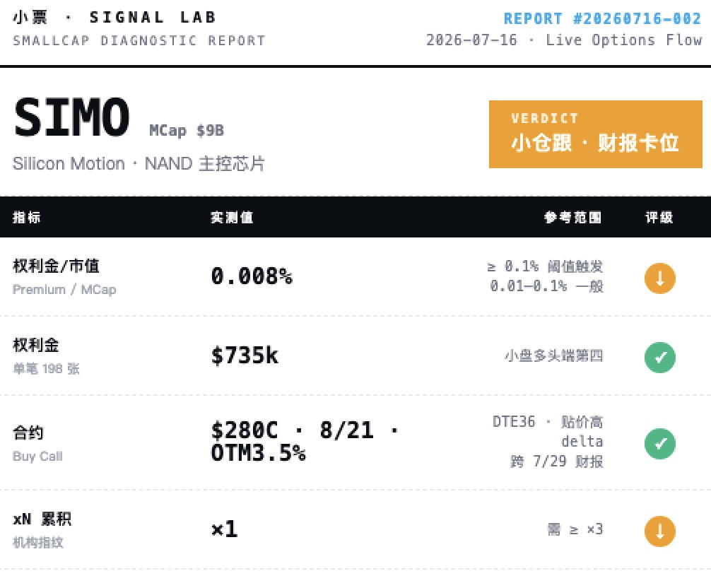Open the REPORT #20260716-002 link
Screen dimensions: 711x588
tap(603, 18)
